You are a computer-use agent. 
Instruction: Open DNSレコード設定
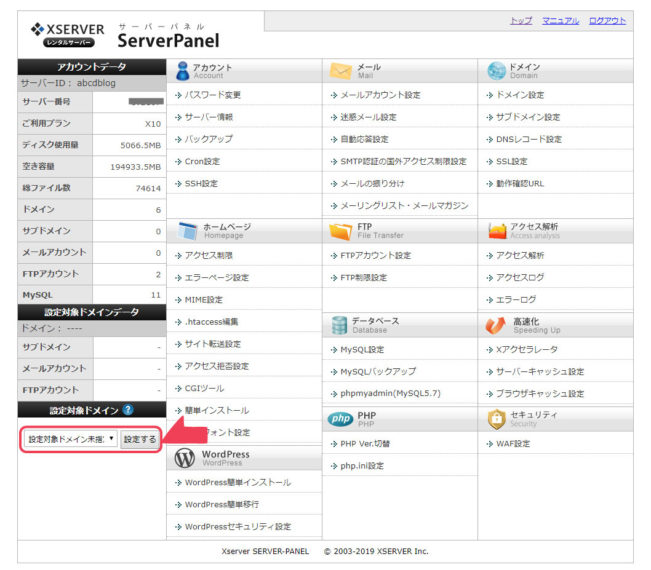529,139
